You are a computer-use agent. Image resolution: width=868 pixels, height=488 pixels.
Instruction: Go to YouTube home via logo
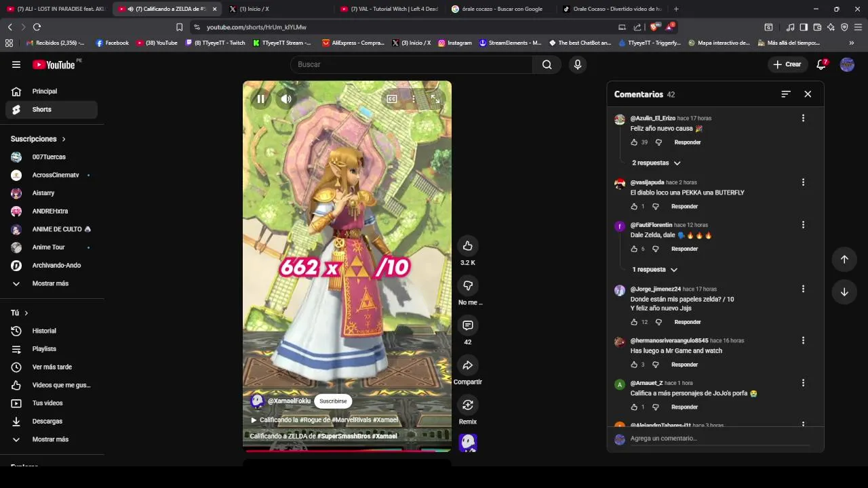pyautogui.click(x=54, y=65)
